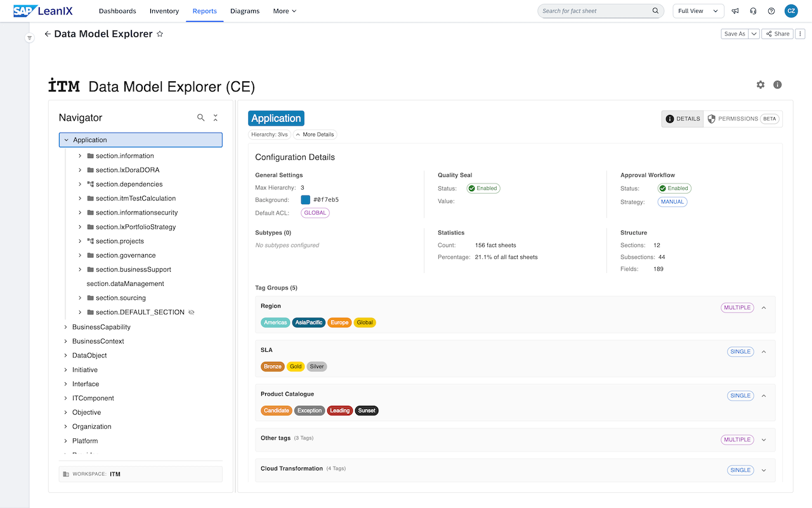The height and width of the screenshot is (508, 812).
Task: Open the left filter sidebar icon
Action: click(29, 38)
